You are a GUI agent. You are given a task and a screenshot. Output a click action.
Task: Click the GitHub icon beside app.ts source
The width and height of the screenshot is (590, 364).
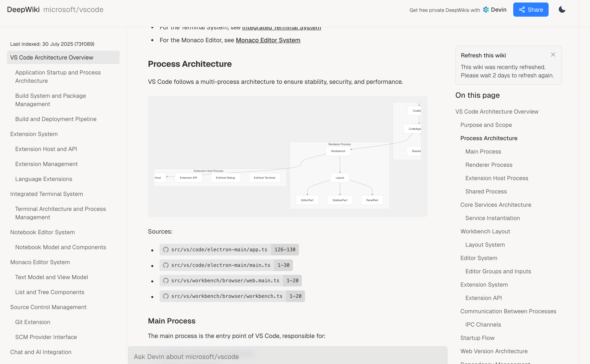click(166, 250)
